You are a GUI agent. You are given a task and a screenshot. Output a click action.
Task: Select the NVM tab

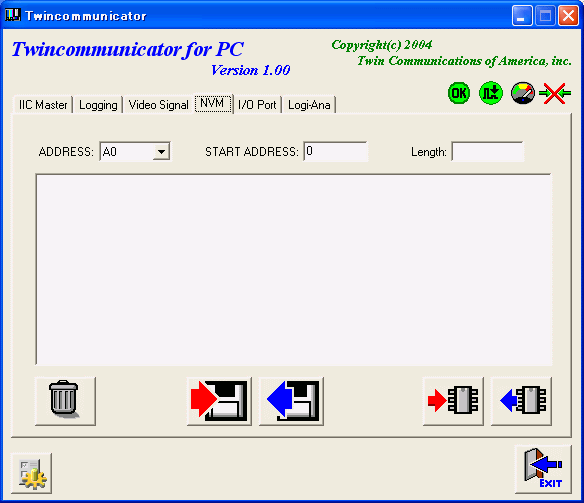(212, 103)
